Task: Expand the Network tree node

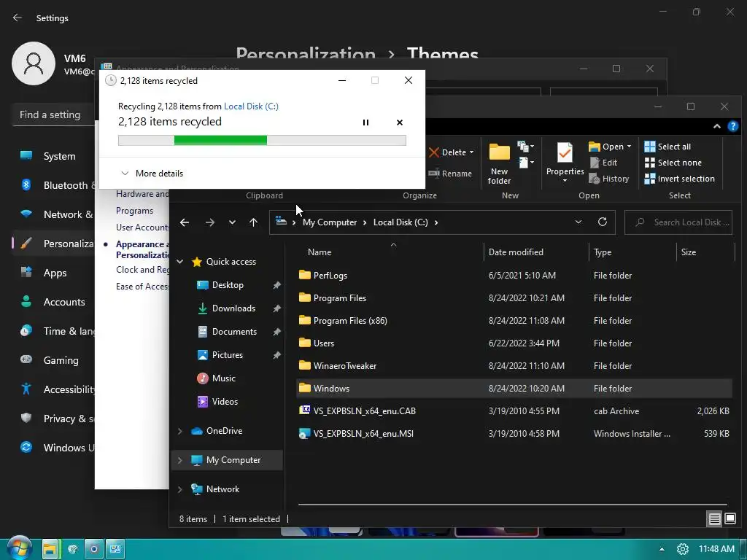Action: click(x=180, y=489)
